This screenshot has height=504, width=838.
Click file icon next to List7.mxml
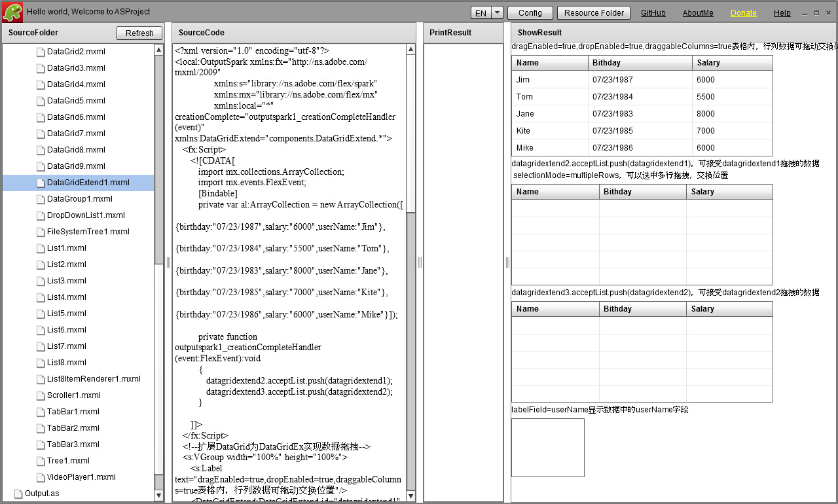[40, 346]
